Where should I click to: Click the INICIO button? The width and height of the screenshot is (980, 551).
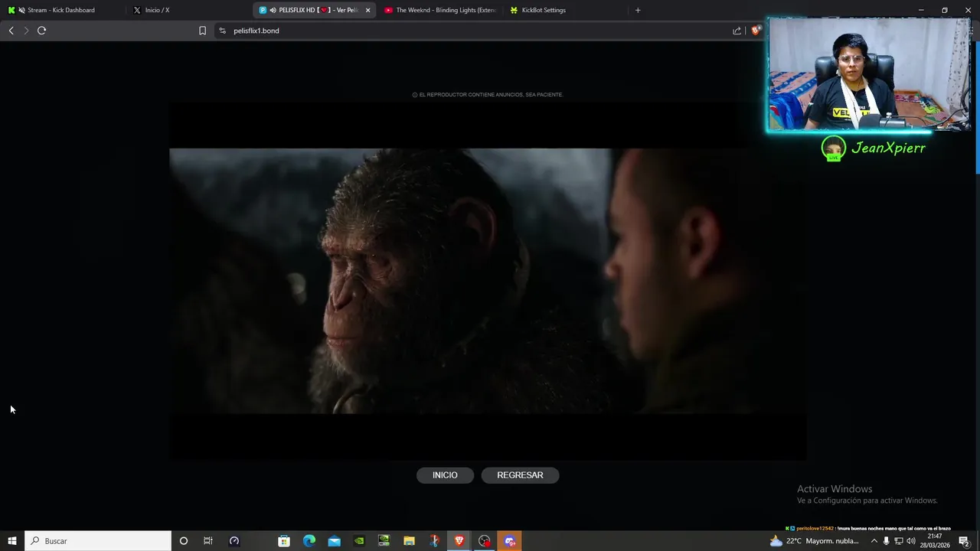[445, 475]
